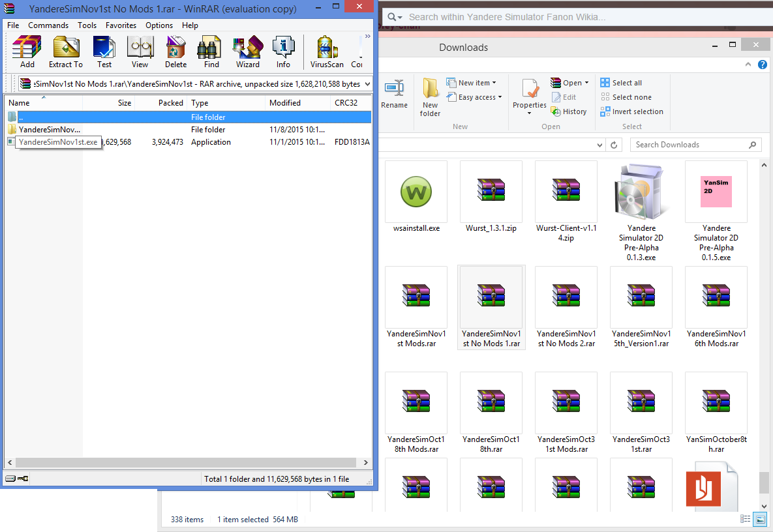Sort by the Type column header
This screenshot has width=773, height=532.
[226, 102]
